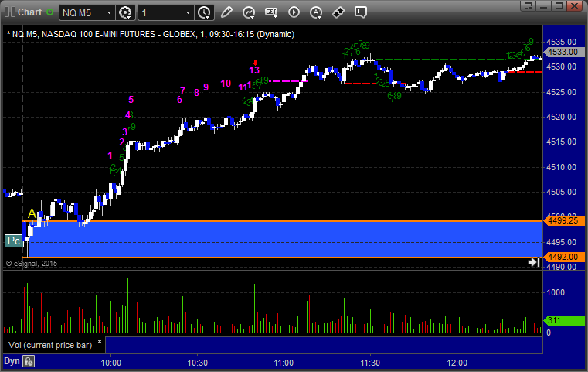Click the pencil drawing tools icon
The width and height of the screenshot is (588, 372).
228,12
